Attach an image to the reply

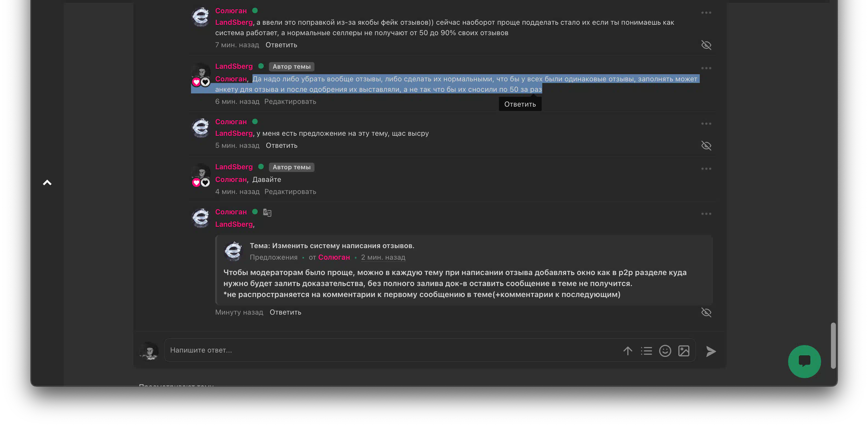point(684,351)
